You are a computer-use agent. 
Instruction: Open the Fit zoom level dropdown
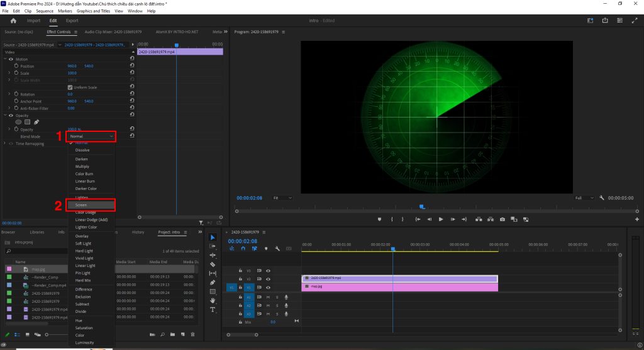click(282, 197)
